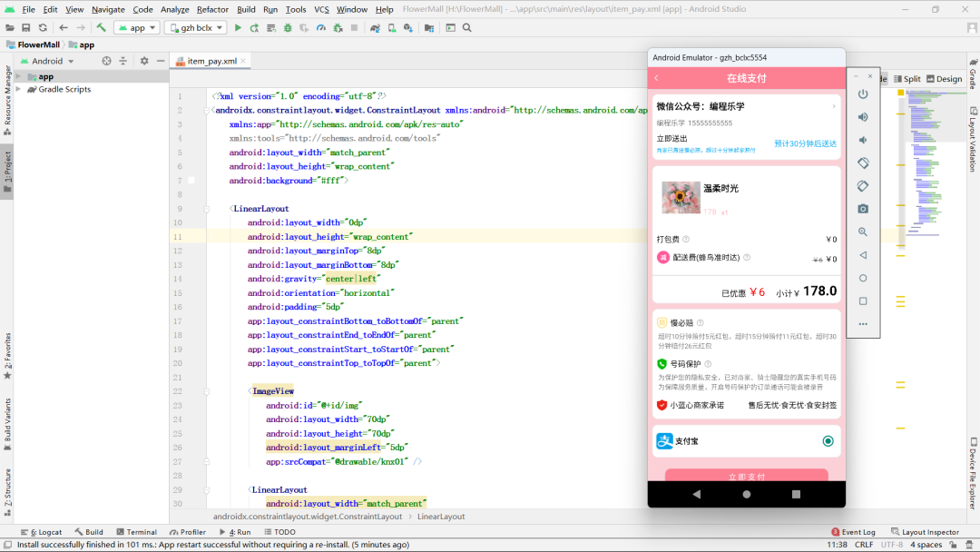Select the 支付宝 payment radio button
Screen dimensions: 980x552
tap(828, 441)
